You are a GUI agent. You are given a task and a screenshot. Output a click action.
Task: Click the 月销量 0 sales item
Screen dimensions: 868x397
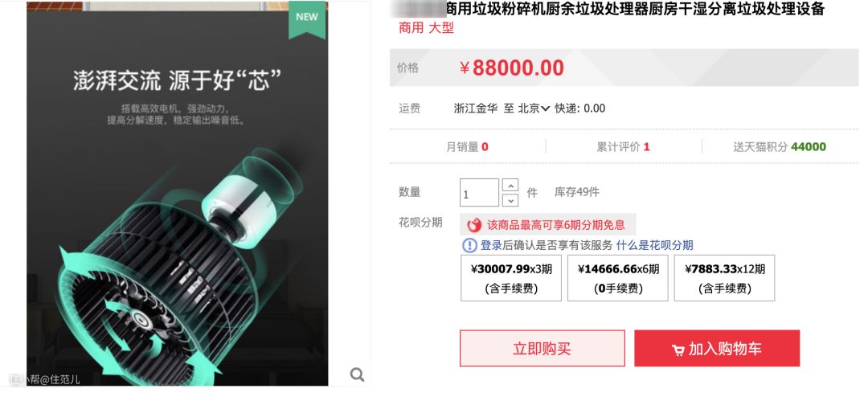click(467, 147)
